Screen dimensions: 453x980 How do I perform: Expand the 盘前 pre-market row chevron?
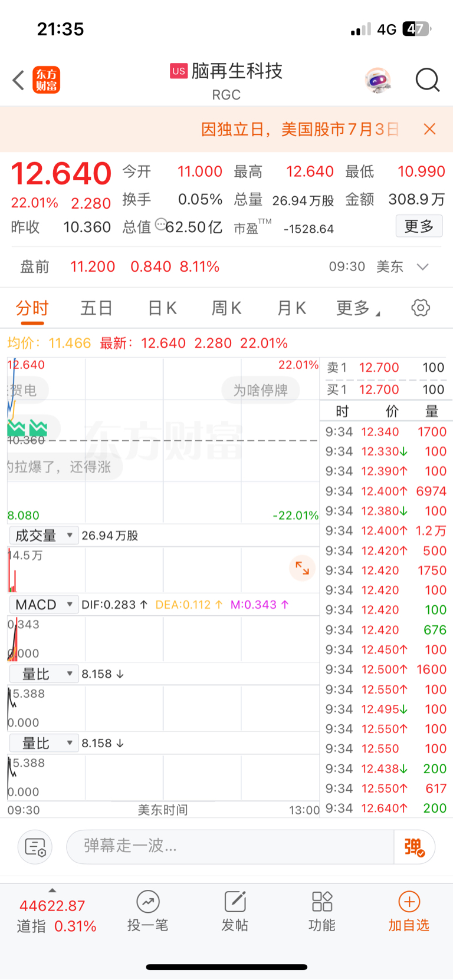pos(422,267)
